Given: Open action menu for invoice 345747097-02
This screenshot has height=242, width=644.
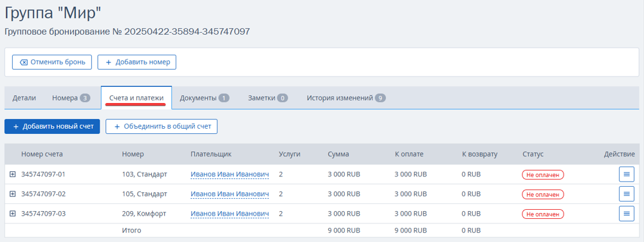Looking at the screenshot, I should point(627,194).
